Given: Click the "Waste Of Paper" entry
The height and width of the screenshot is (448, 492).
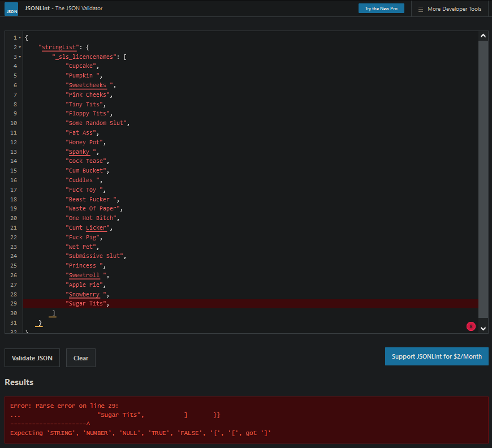Looking at the screenshot, I should pyautogui.click(x=94, y=209).
